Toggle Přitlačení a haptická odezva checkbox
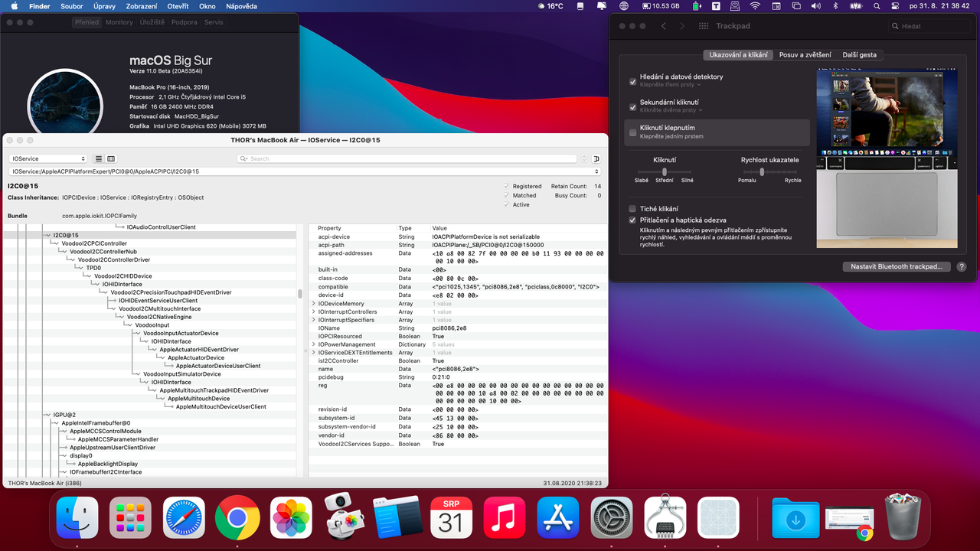The width and height of the screenshot is (980, 551). (x=632, y=220)
